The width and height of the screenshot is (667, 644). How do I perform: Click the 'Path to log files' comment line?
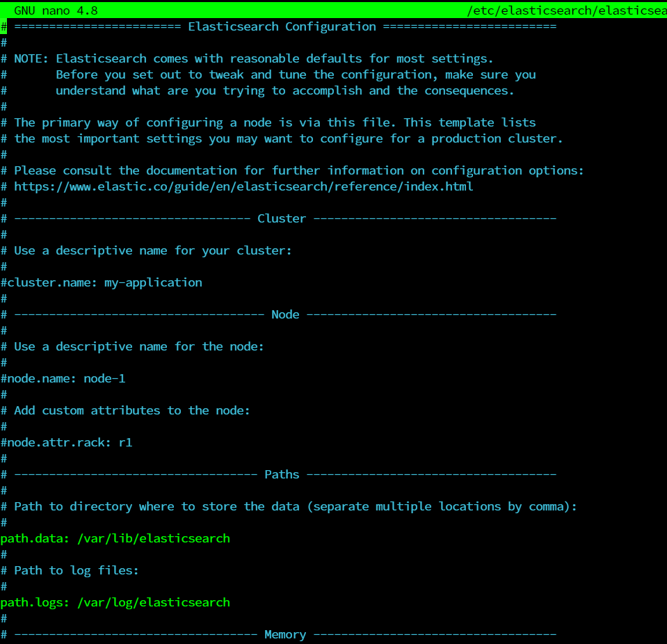(70, 570)
